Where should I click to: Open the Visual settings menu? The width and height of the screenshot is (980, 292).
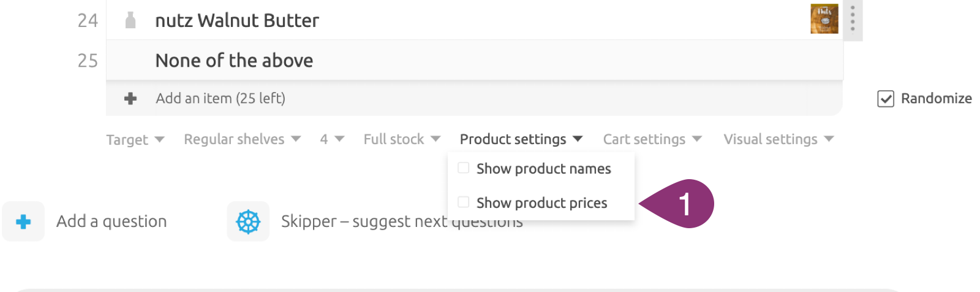point(778,139)
